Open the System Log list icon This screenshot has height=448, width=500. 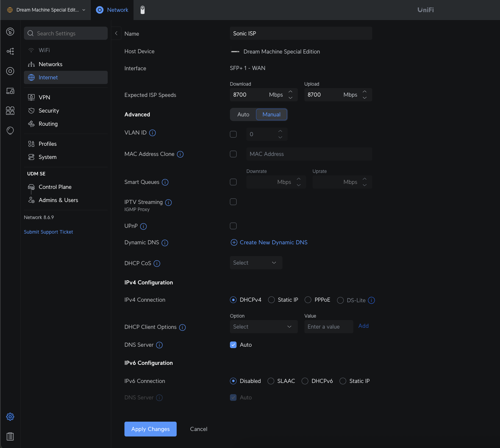[x=10, y=436]
